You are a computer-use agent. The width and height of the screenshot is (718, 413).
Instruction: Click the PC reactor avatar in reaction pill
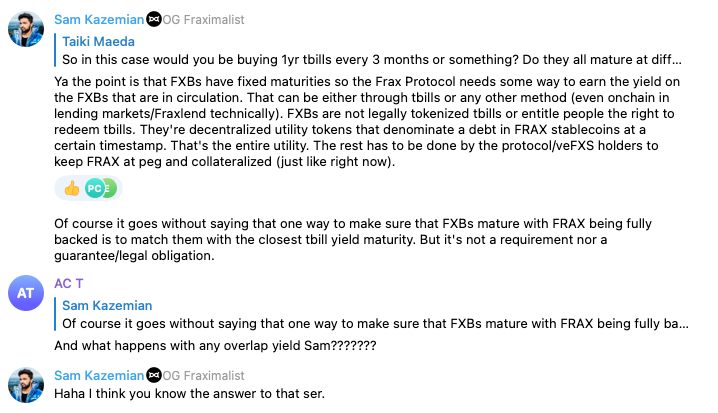point(94,188)
